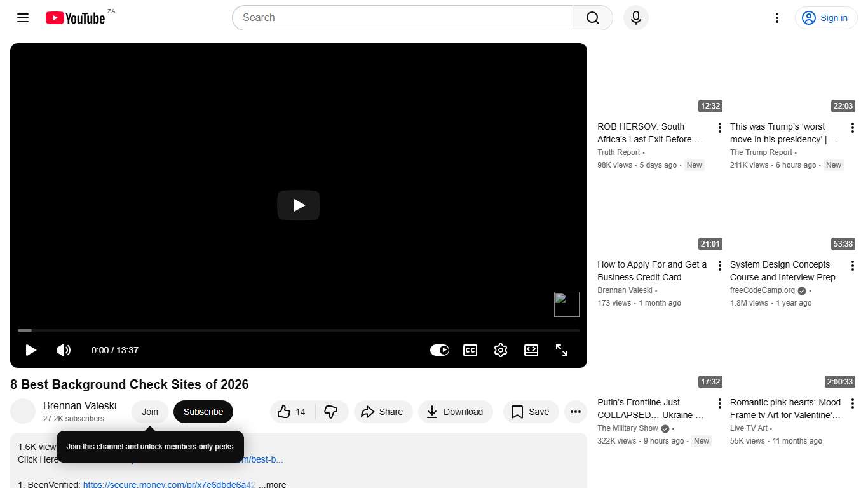Open the Share options for the video
The image size is (868, 488).
click(383, 412)
